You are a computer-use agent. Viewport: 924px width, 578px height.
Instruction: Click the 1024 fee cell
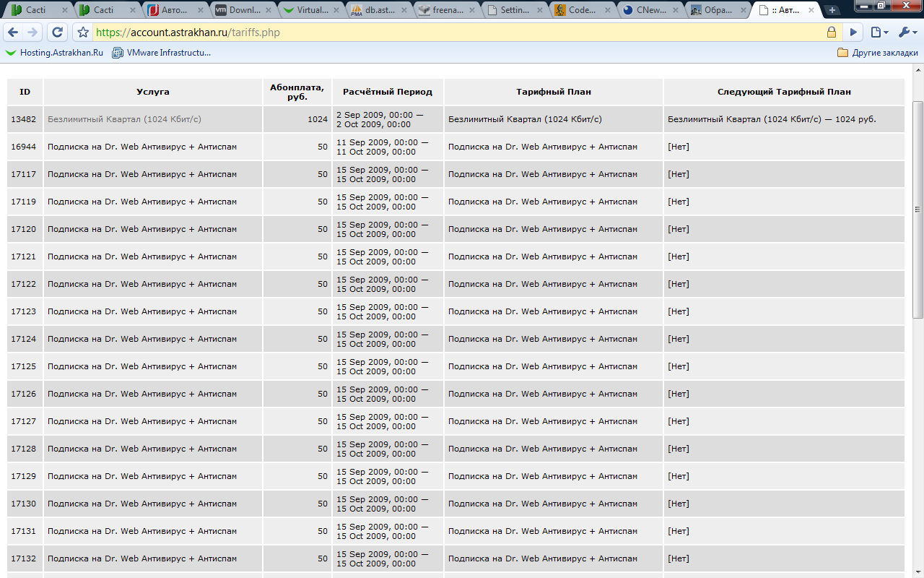[297, 119]
